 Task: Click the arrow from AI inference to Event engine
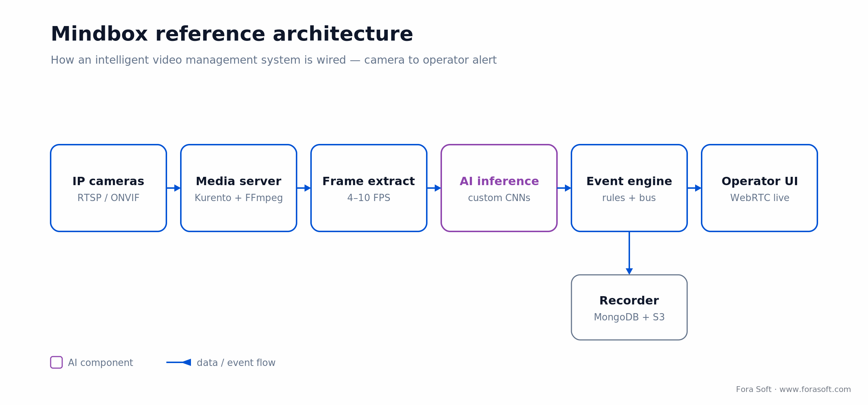[564, 188]
